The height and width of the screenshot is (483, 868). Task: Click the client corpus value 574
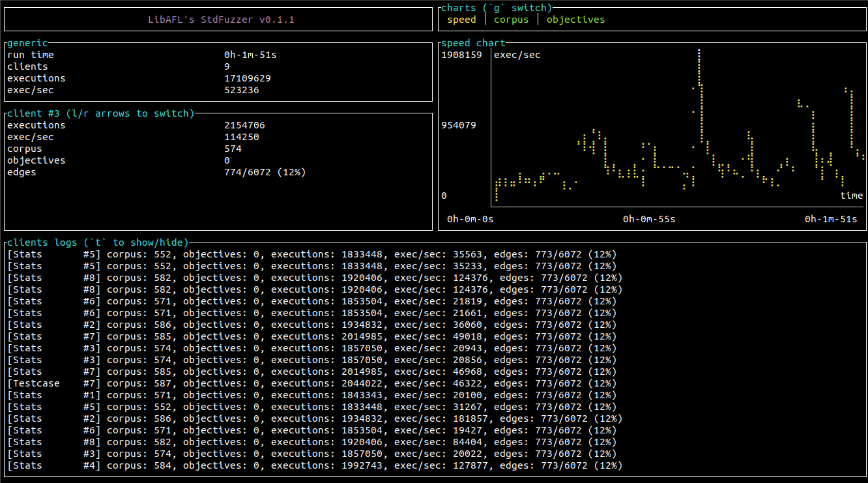(233, 149)
